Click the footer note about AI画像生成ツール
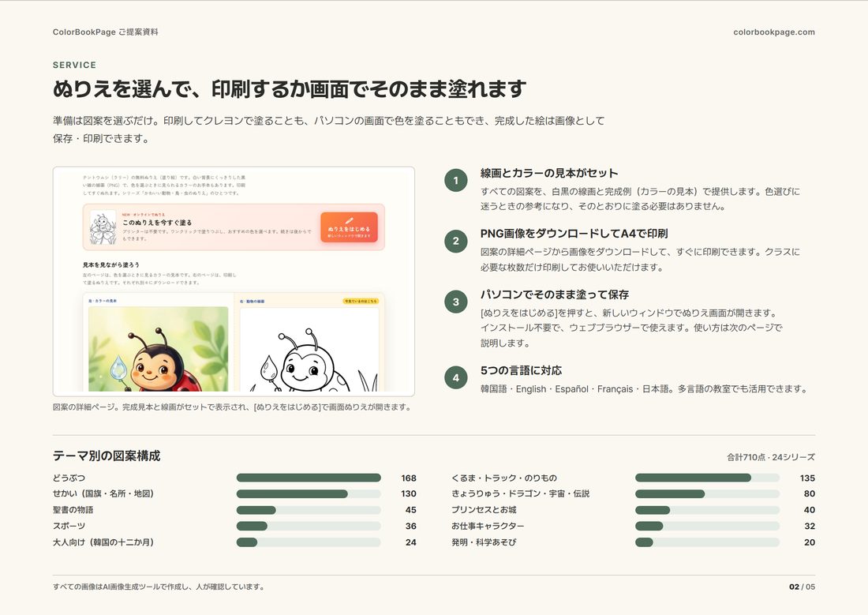The width and height of the screenshot is (868, 615). (159, 587)
